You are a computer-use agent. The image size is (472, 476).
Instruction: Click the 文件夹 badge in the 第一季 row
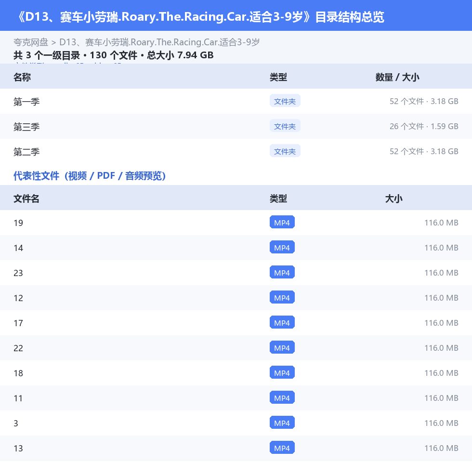click(x=285, y=101)
